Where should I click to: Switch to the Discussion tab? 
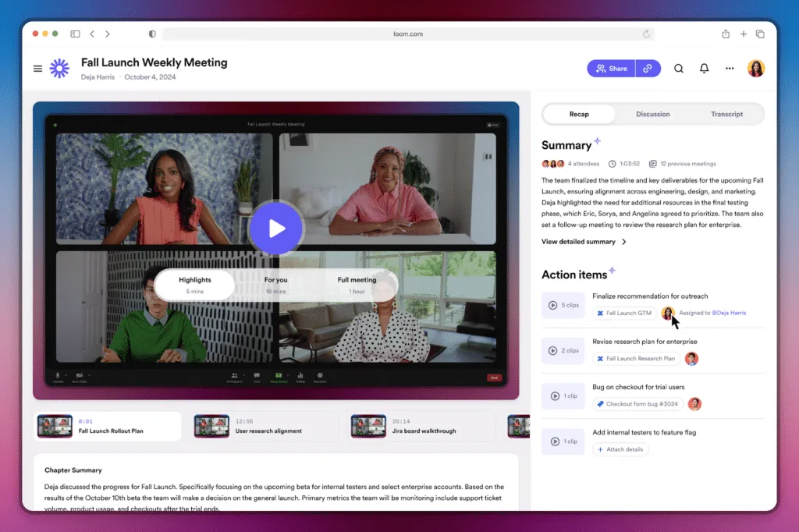point(652,114)
